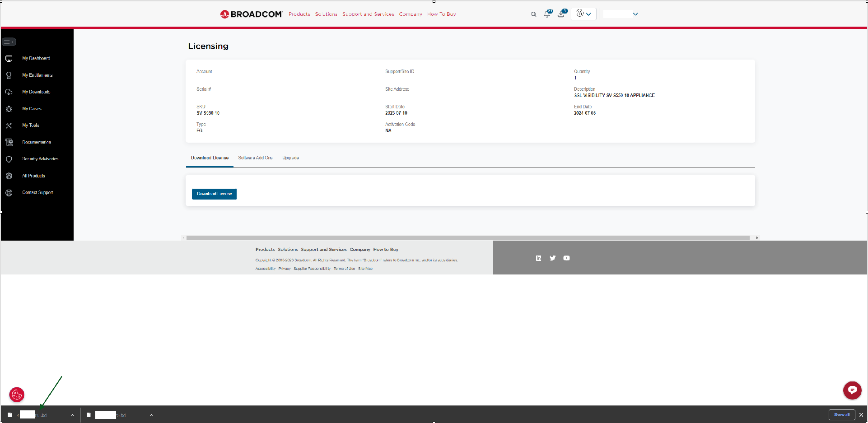Go to My Dashboard link
Viewport: 868px width, 423px height.
coord(36,59)
